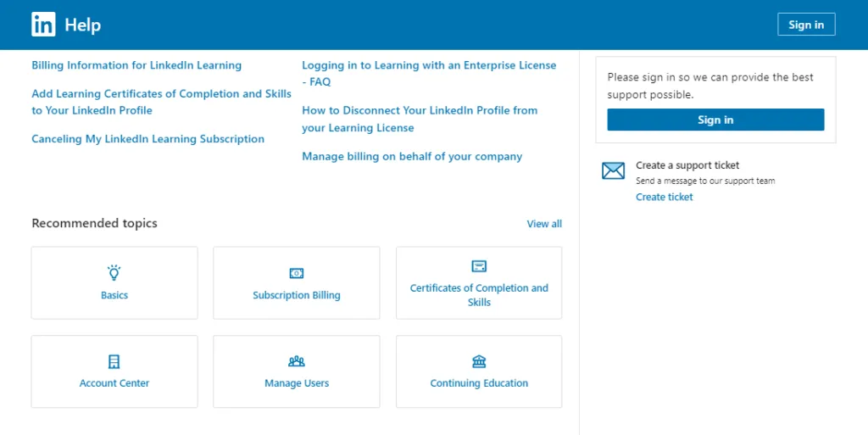Open View all recommended topics
This screenshot has width=868, height=435.
point(544,224)
